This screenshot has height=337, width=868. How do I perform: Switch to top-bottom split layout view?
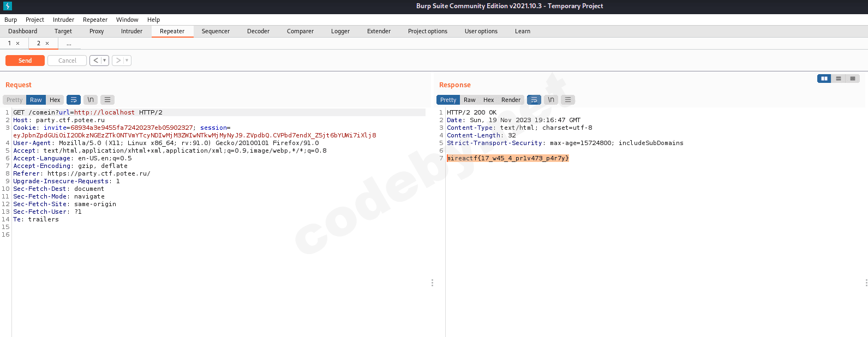tap(839, 79)
